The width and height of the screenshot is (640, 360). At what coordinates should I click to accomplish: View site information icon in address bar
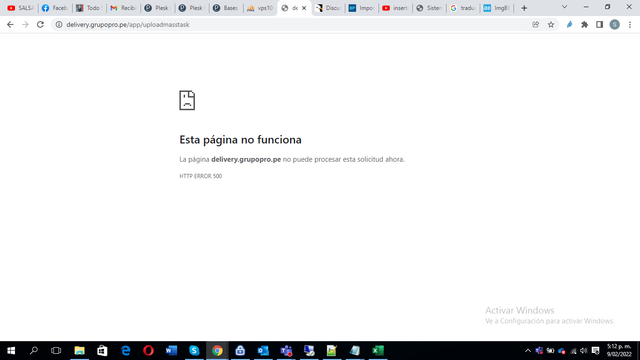pyautogui.click(x=59, y=24)
